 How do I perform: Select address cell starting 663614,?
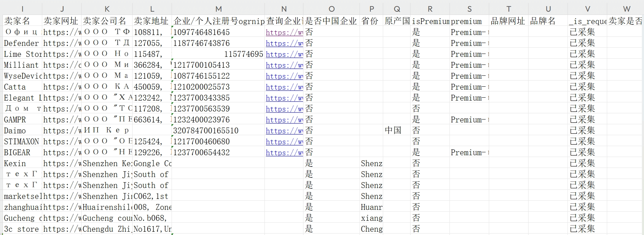(x=152, y=120)
